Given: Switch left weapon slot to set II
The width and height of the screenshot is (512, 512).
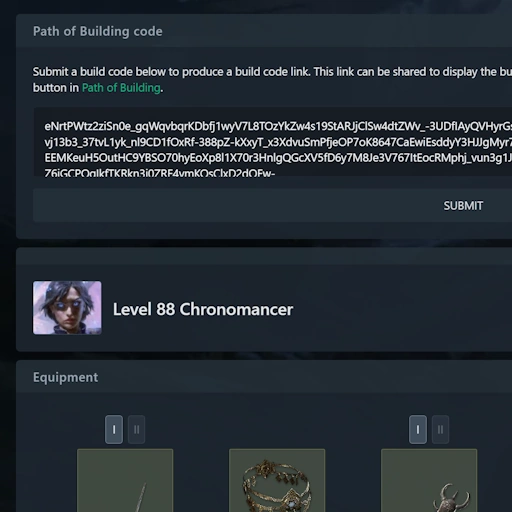Looking at the screenshot, I should (136, 429).
